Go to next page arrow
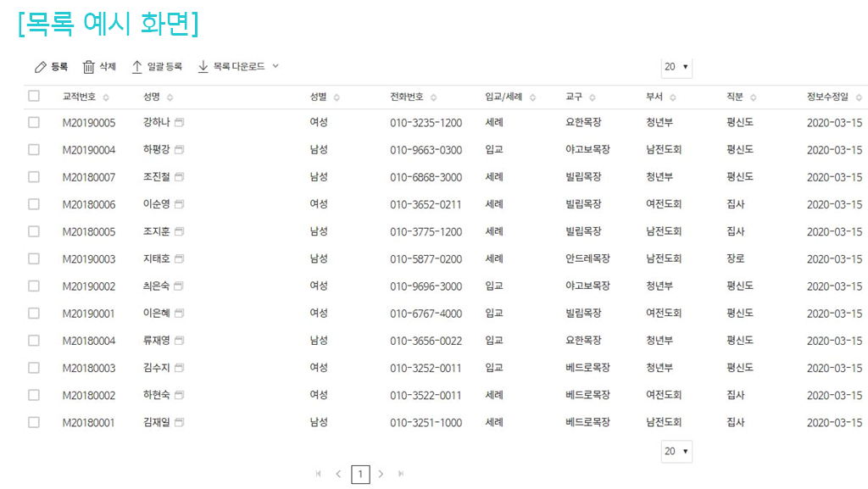Image resolution: width=868 pixels, height=489 pixels. click(x=381, y=474)
